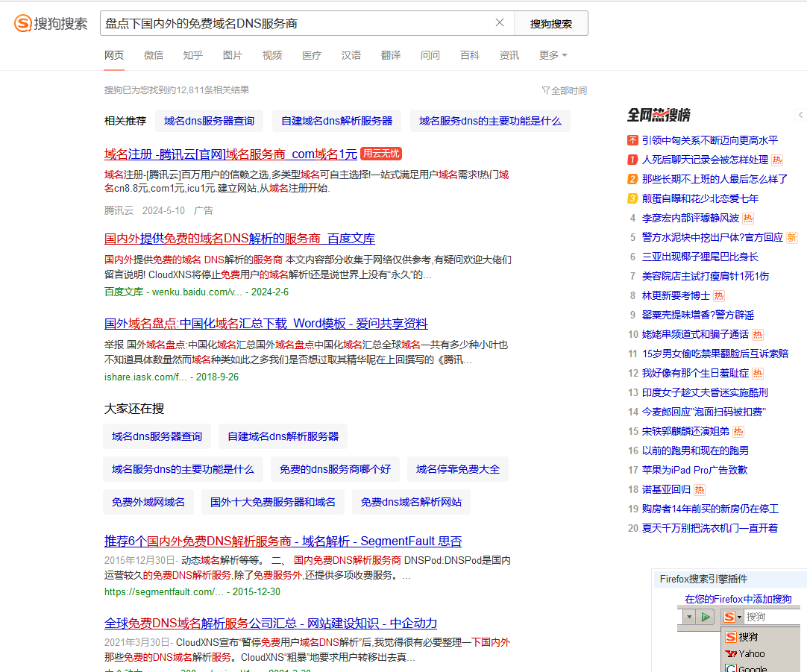Open hot search 夏天千万别把洗衣机门一直开着

[x=710, y=529]
